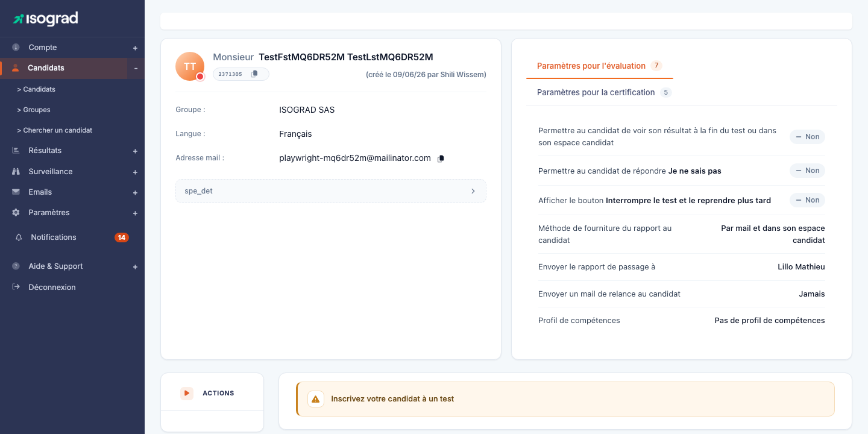Copy the candidate email address
Screen dimensions: 868x434
441,159
